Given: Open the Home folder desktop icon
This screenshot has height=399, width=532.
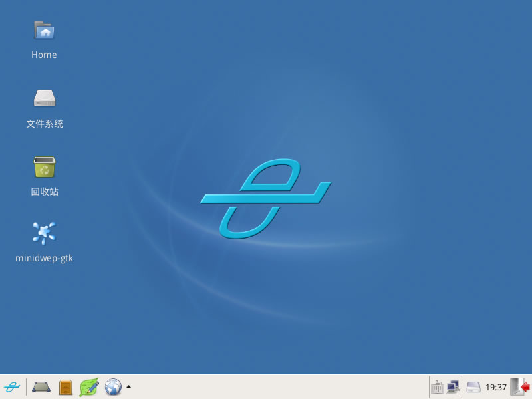Looking at the screenshot, I should (x=44, y=31).
